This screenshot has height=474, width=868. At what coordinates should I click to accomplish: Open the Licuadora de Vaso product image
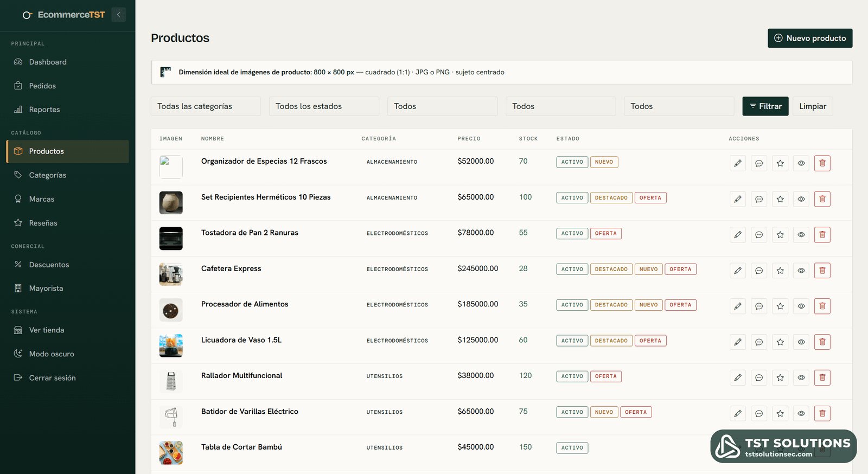171,346
